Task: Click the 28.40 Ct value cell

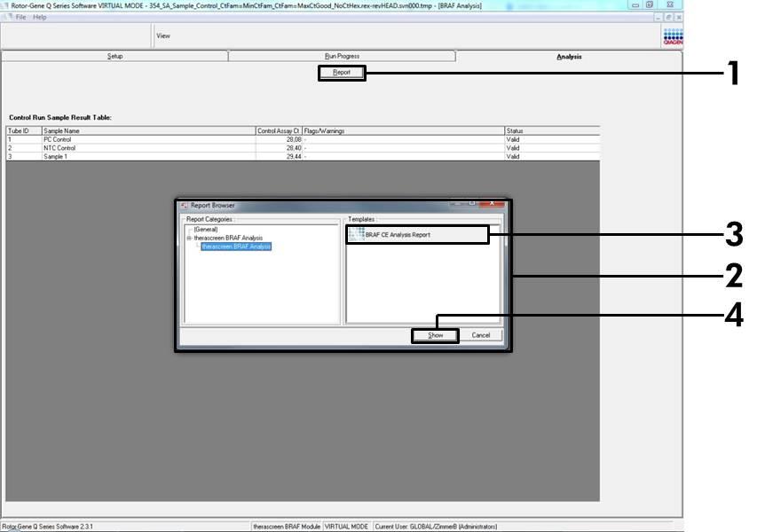Action: 279,148
